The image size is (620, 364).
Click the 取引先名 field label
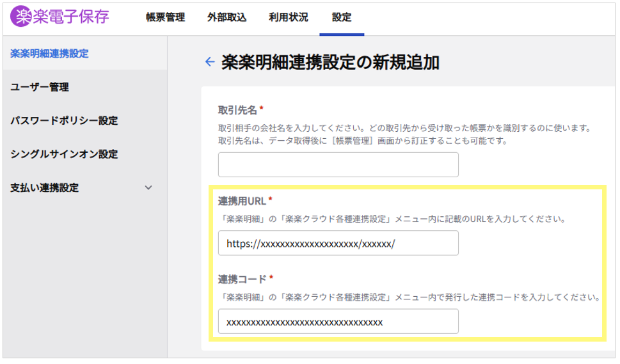(237, 109)
